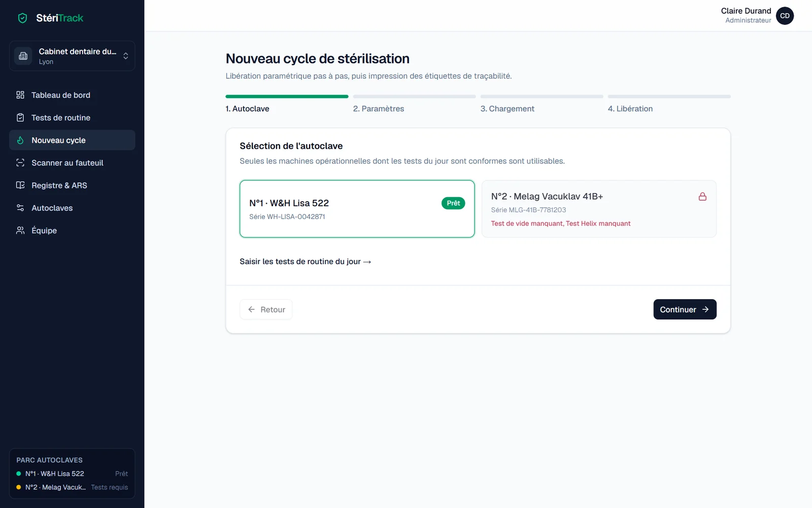Click the Scanner au fauteuil scan icon
812x508 pixels.
click(x=20, y=163)
